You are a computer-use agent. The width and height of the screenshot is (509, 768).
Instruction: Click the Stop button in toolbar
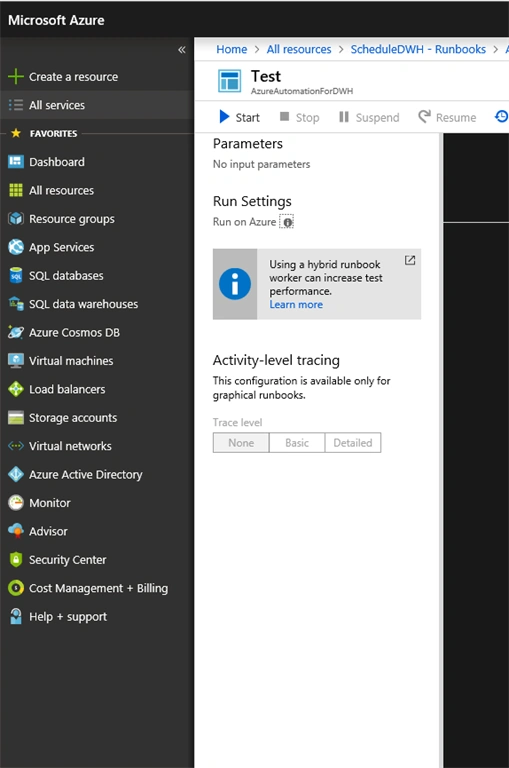pos(299,117)
